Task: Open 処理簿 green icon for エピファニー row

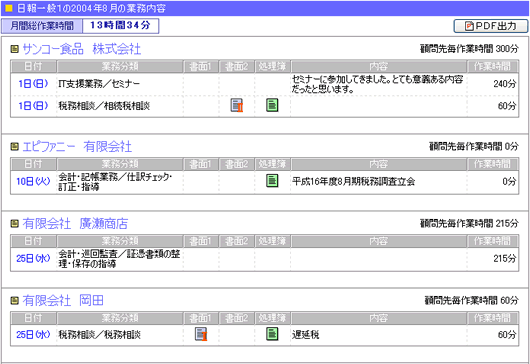Action: coord(272,181)
